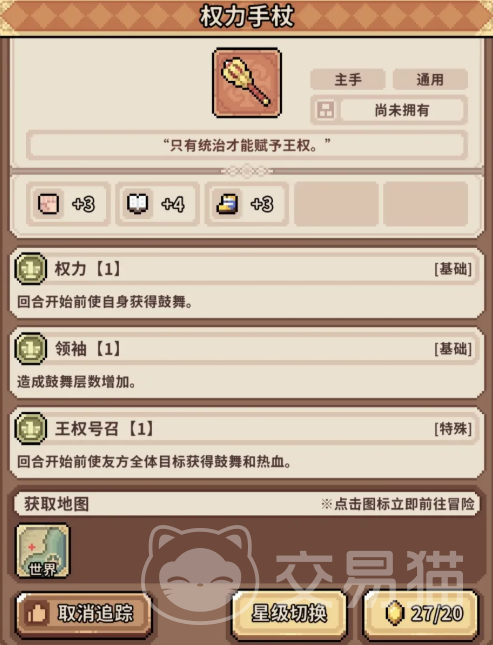Expand the 权力 basic skill panel
This screenshot has height=645, width=493.
246,283
